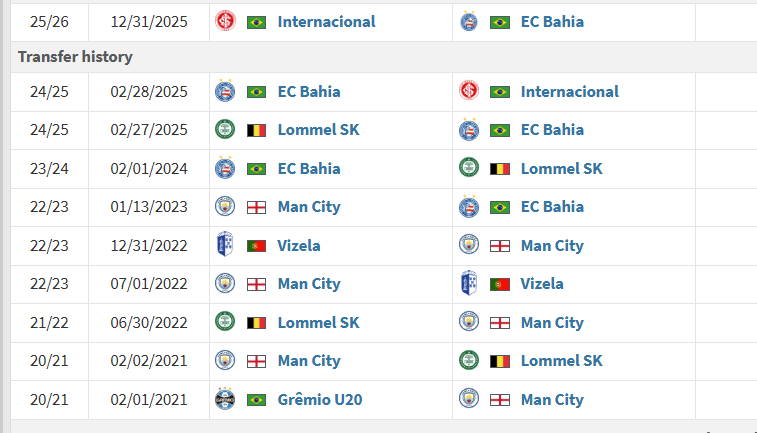Click Man City crest in 01/13/2023 row
Viewport: 757px width, 433px height.
pyautogui.click(x=225, y=207)
